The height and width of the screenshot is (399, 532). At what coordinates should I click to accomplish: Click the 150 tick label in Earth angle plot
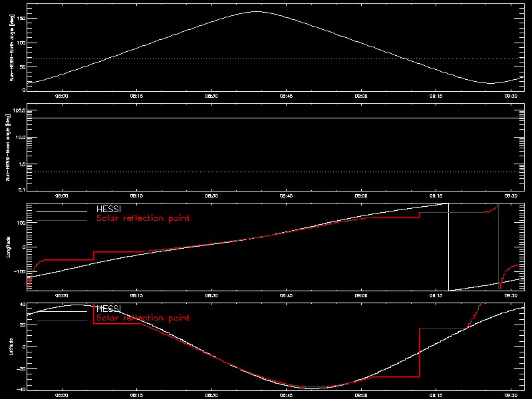pyautogui.click(x=21, y=19)
